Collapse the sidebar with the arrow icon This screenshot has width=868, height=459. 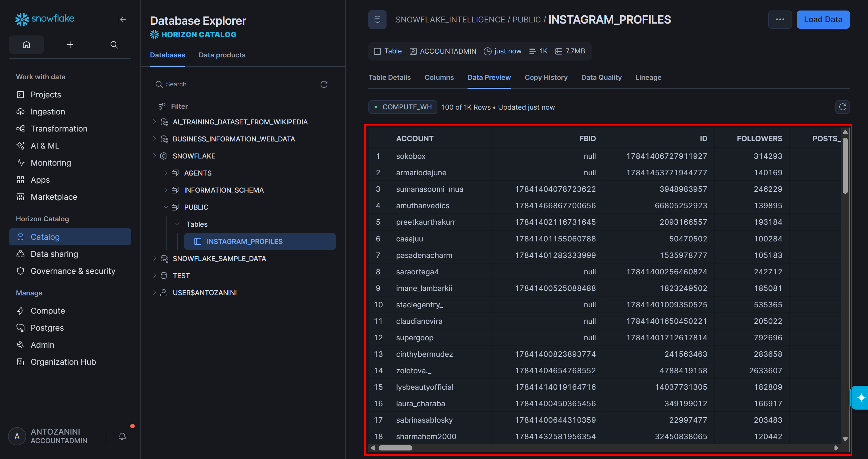(122, 20)
